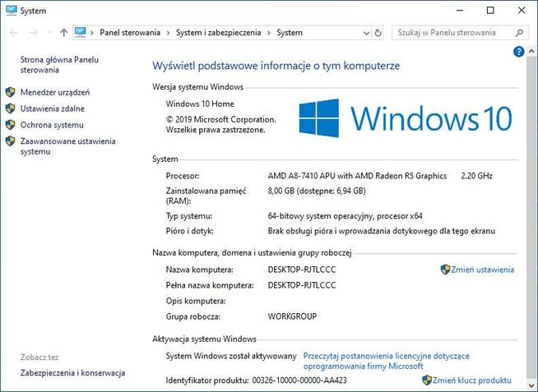
Task: Click WORKGROUP value
Action: point(292,316)
